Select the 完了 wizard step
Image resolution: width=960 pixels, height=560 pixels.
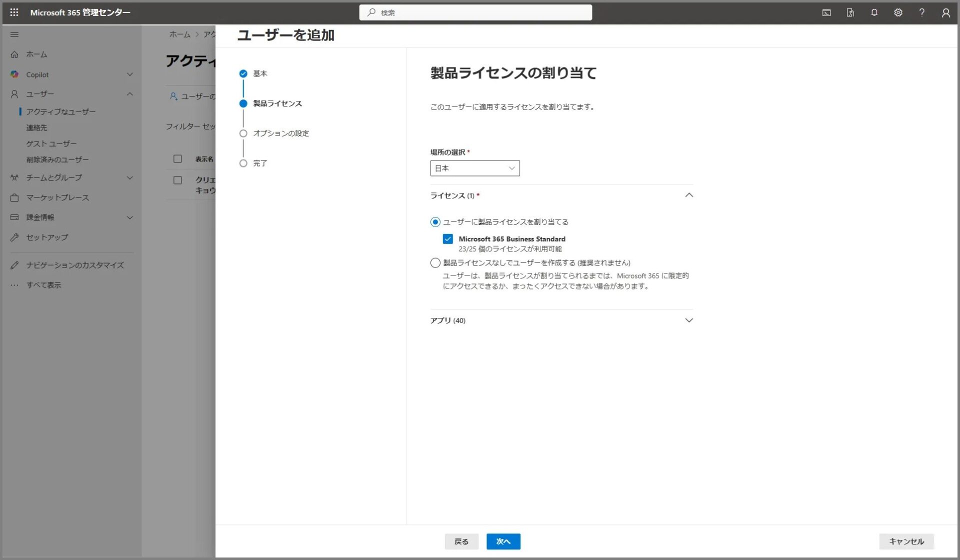coord(259,163)
